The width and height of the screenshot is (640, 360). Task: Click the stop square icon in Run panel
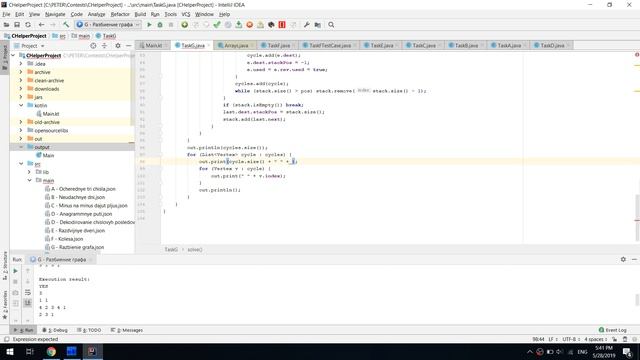coord(16,282)
